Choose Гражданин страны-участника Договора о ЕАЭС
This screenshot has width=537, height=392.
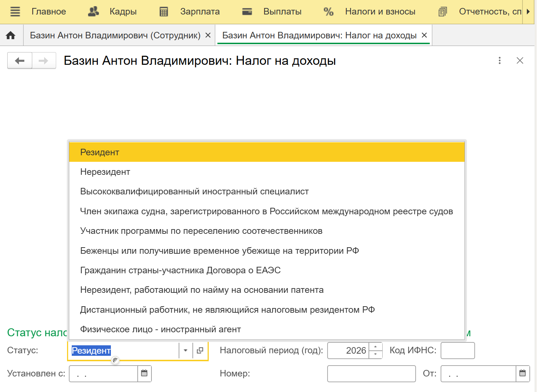tap(267, 270)
